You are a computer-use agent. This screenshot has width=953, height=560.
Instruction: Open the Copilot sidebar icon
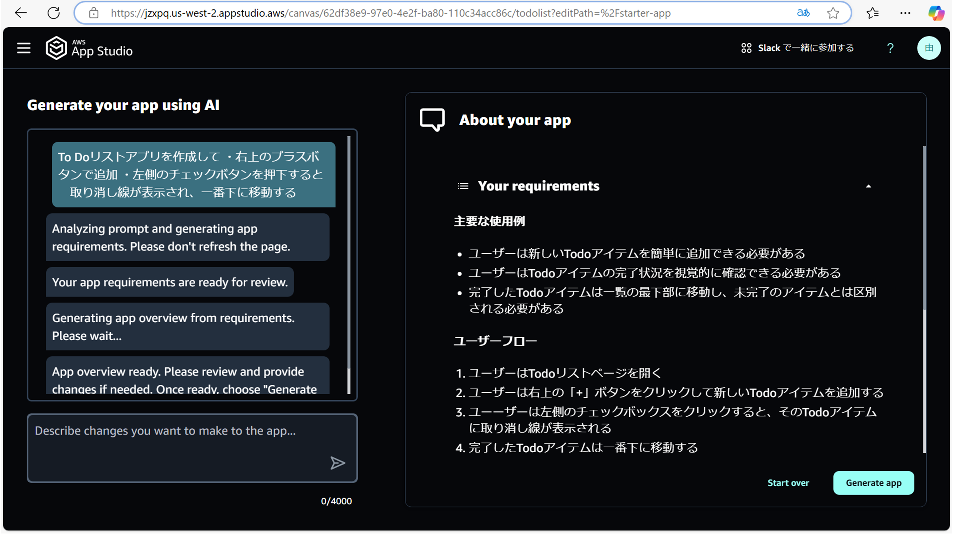pyautogui.click(x=936, y=13)
